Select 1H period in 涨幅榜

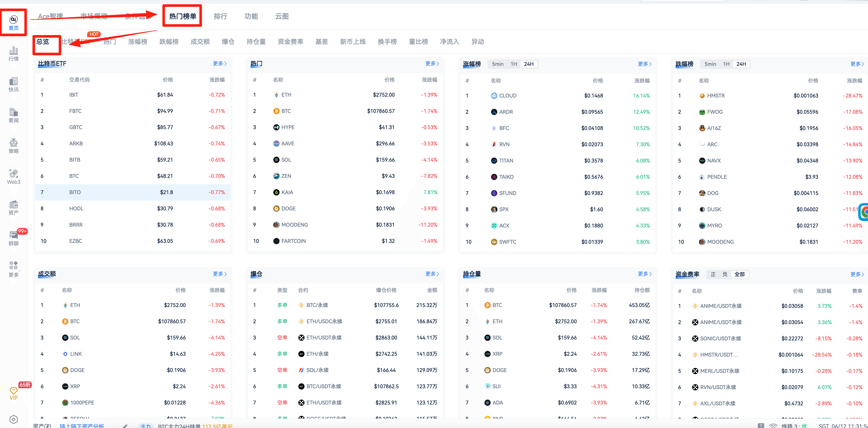[513, 64]
